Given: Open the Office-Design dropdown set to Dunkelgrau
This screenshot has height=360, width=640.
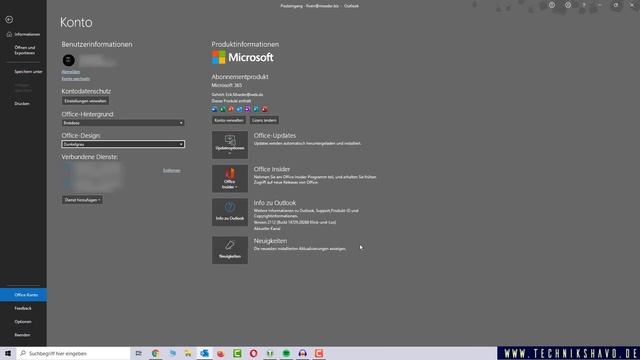Looking at the screenshot, I should point(123,144).
